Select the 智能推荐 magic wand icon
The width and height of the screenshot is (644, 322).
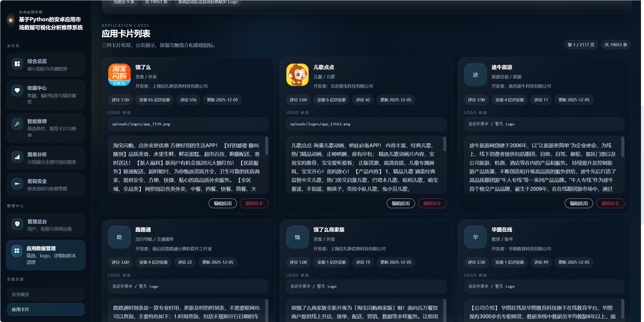17,124
